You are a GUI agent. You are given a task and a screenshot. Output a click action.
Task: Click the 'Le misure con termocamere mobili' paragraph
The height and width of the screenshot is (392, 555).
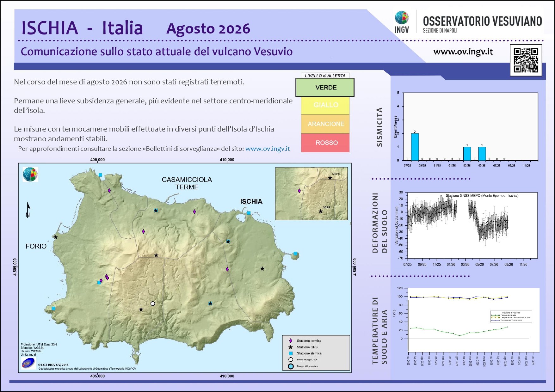click(x=144, y=134)
